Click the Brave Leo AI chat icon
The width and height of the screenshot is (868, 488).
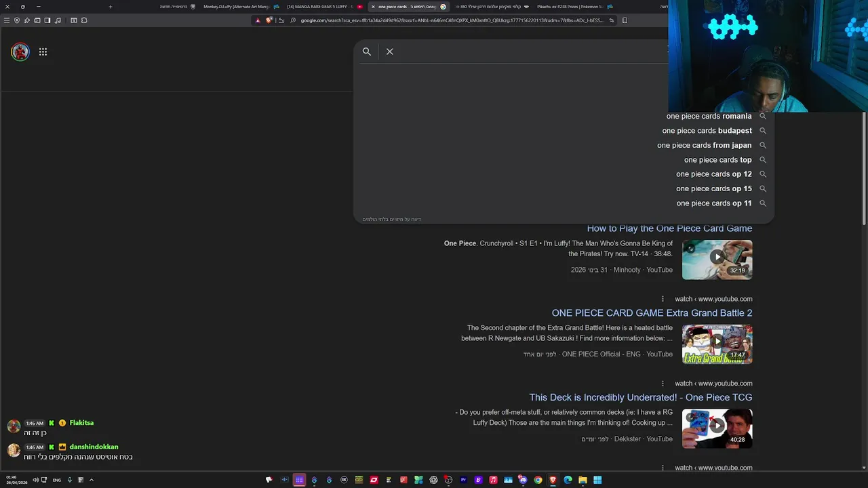coord(27,20)
